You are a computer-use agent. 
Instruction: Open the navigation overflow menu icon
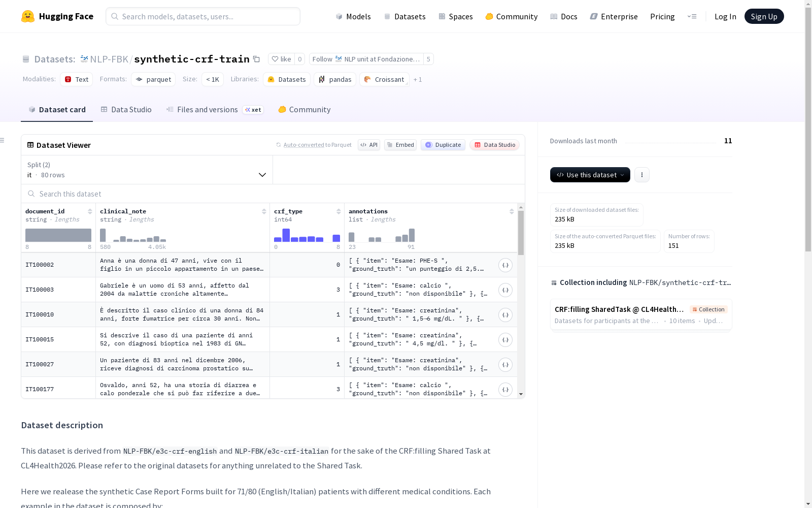(x=692, y=16)
